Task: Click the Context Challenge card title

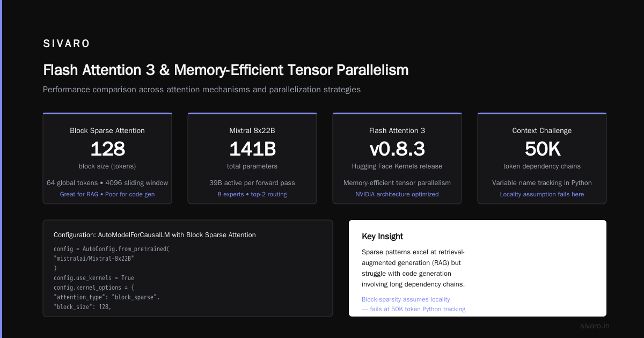Action: click(542, 130)
